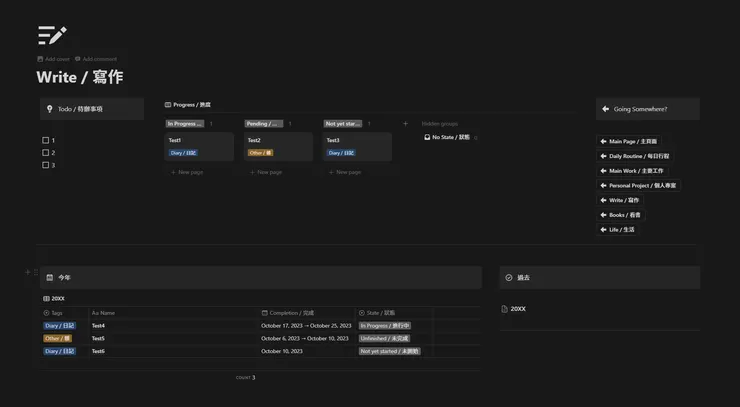The height and width of the screenshot is (407, 740).
Task: Add new page under In Progress column
Action: pos(187,172)
